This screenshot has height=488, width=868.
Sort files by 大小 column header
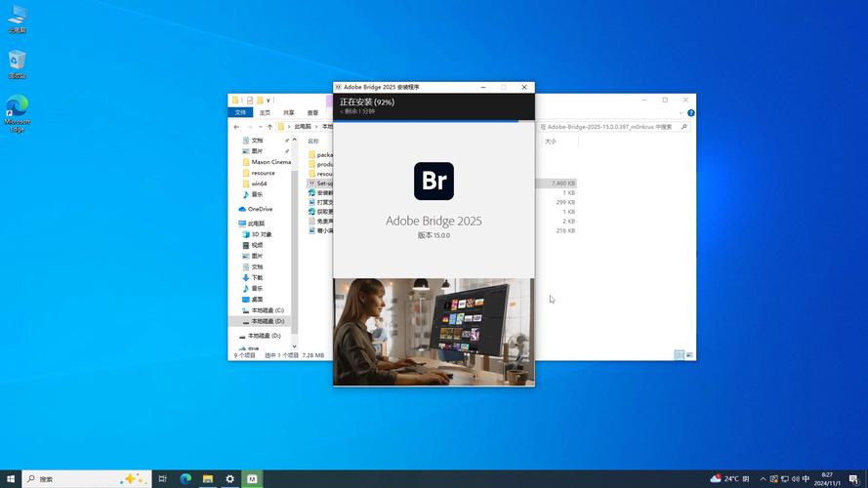click(x=551, y=142)
